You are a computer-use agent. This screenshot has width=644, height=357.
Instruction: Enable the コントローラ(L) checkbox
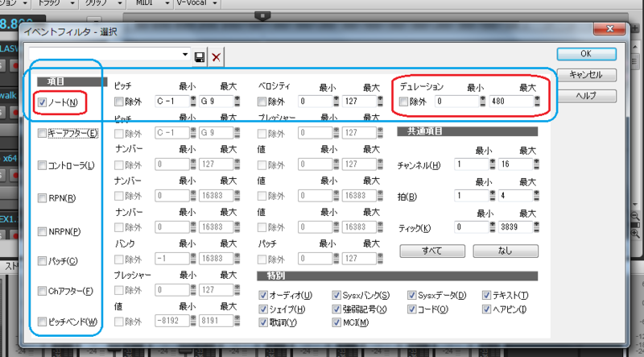coord(42,165)
